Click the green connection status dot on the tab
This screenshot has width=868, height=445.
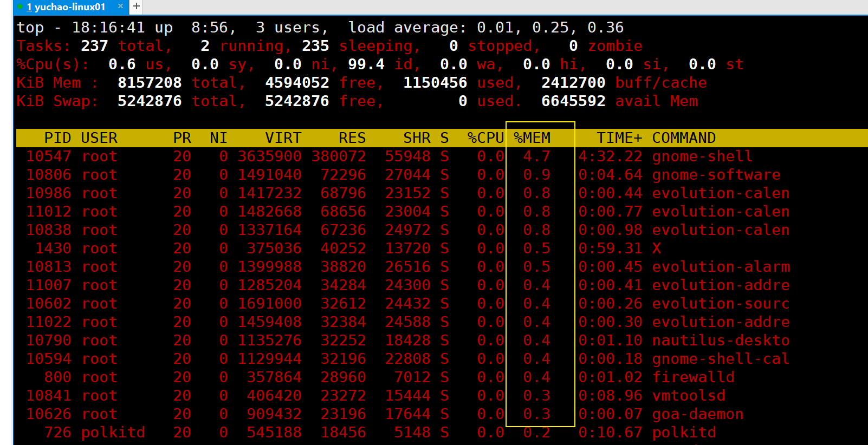pyautogui.click(x=20, y=7)
